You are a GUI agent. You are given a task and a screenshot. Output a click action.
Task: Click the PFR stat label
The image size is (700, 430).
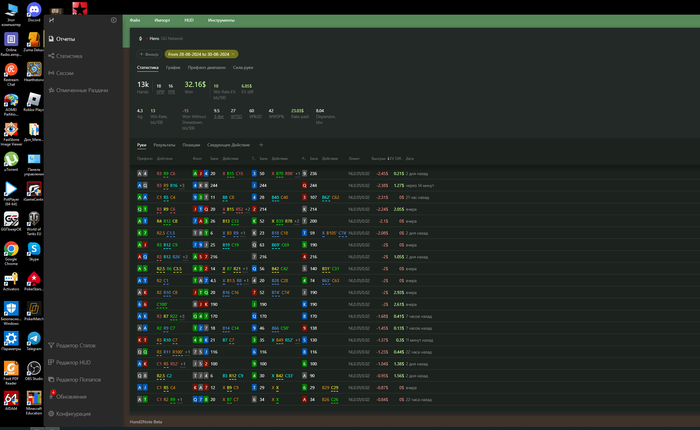click(171, 92)
